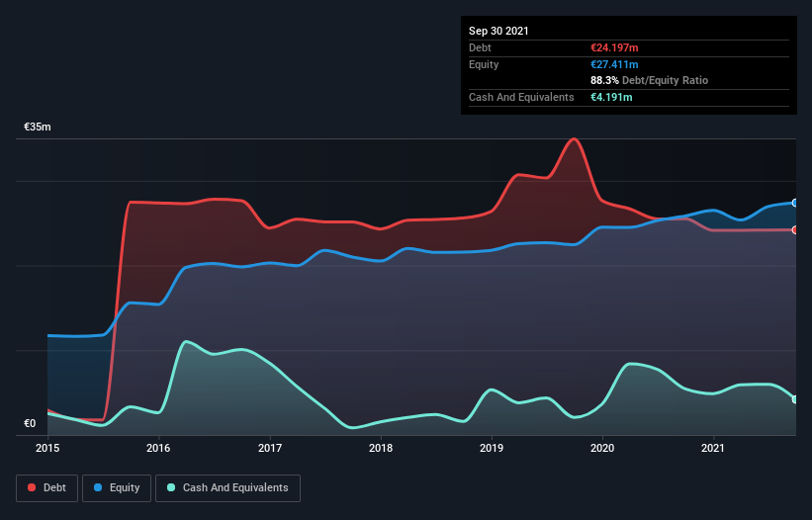Select the blue Equity endpoint marker
812x520 pixels.
click(x=795, y=203)
